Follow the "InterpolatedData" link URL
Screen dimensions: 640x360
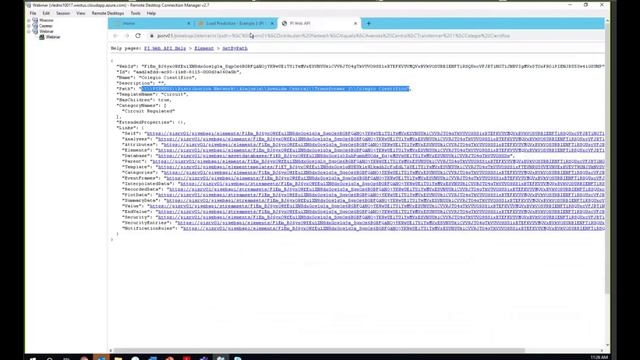coord(392,184)
